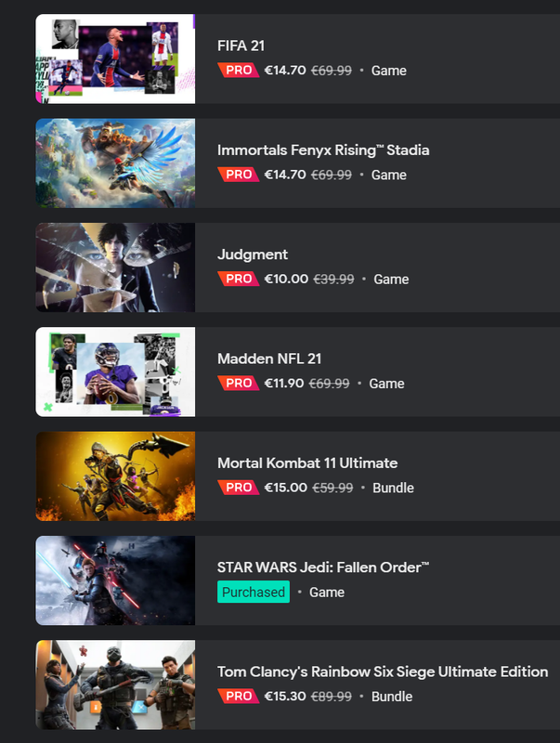Viewport: 560px width, 743px height.
Task: Select the Mortal Kombat 11 Ultimate title
Action: 307,463
